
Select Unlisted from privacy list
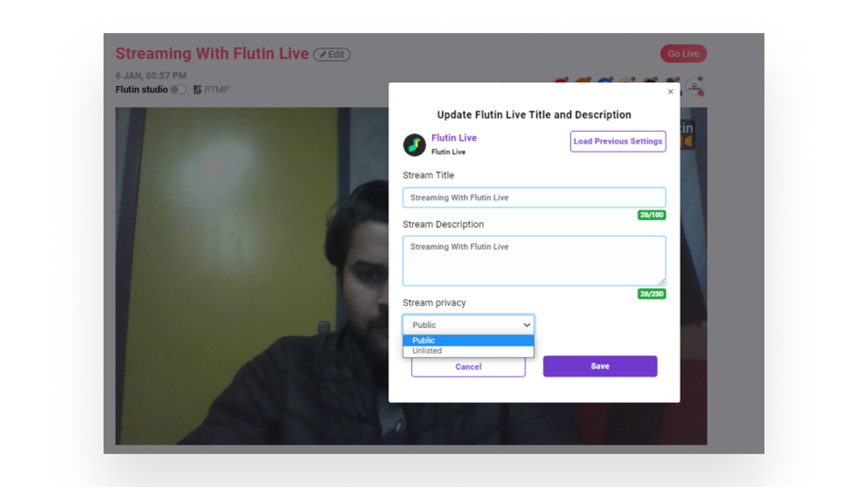click(x=468, y=351)
